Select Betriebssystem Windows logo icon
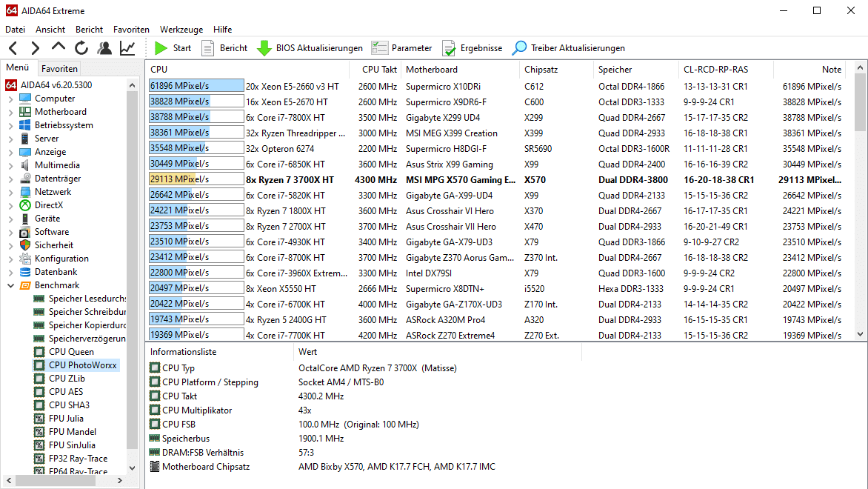This screenshot has height=489, width=868. coord(25,125)
